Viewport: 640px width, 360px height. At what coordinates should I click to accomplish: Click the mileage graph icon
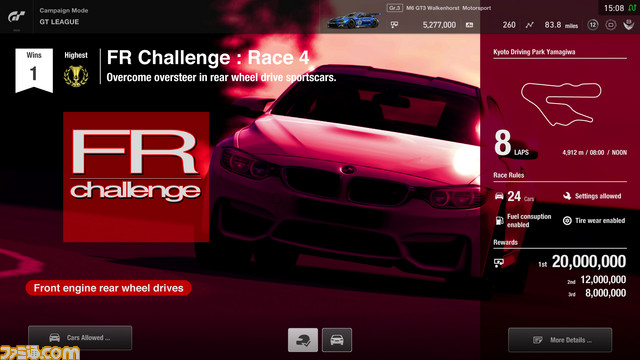pyautogui.click(x=529, y=25)
